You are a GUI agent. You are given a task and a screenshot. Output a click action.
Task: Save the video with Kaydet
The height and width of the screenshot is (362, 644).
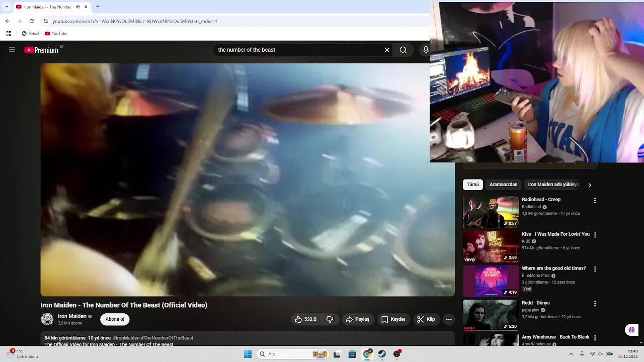(x=393, y=319)
